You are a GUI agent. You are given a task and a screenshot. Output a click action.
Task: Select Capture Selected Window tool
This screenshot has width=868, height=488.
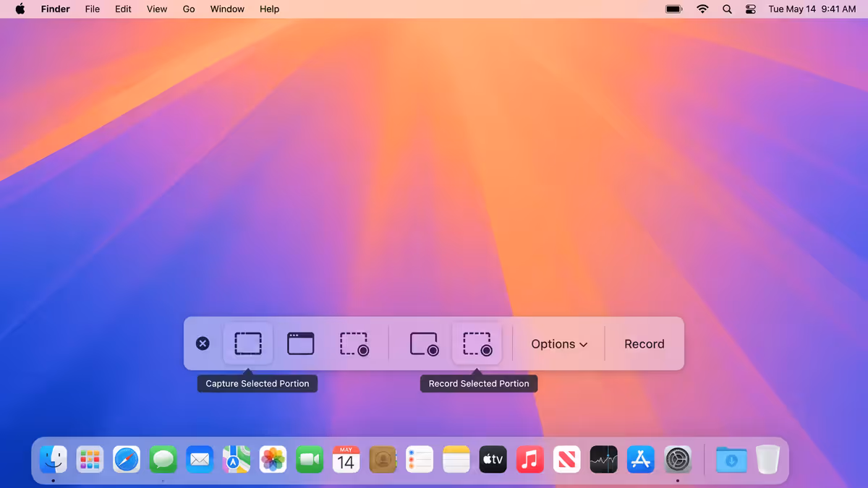[301, 343]
